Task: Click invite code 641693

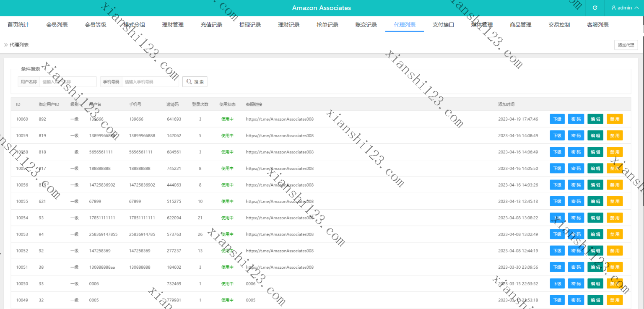Action: (174, 119)
